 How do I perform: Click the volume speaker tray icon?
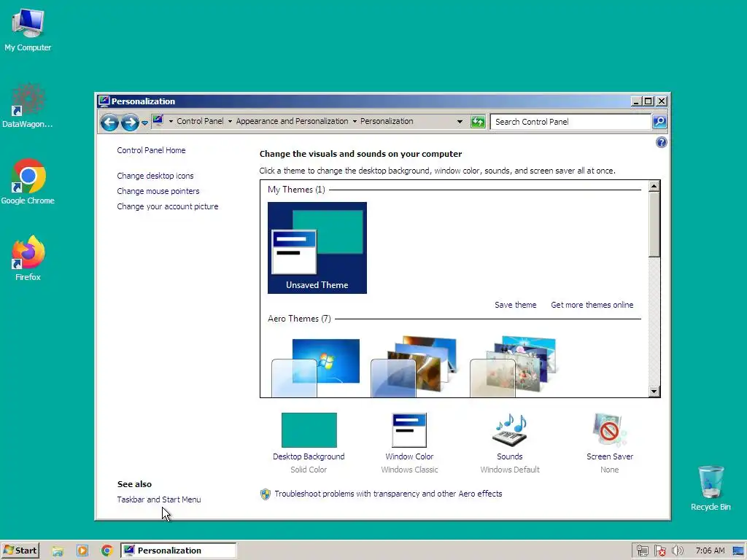(677, 551)
